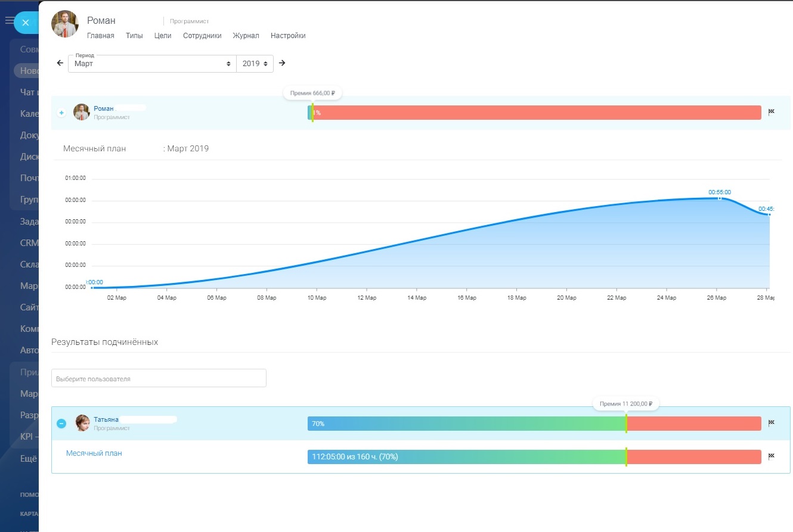This screenshot has height=532, width=793.
Task: Collapse Татьяна's row with the minus button
Action: click(x=61, y=424)
